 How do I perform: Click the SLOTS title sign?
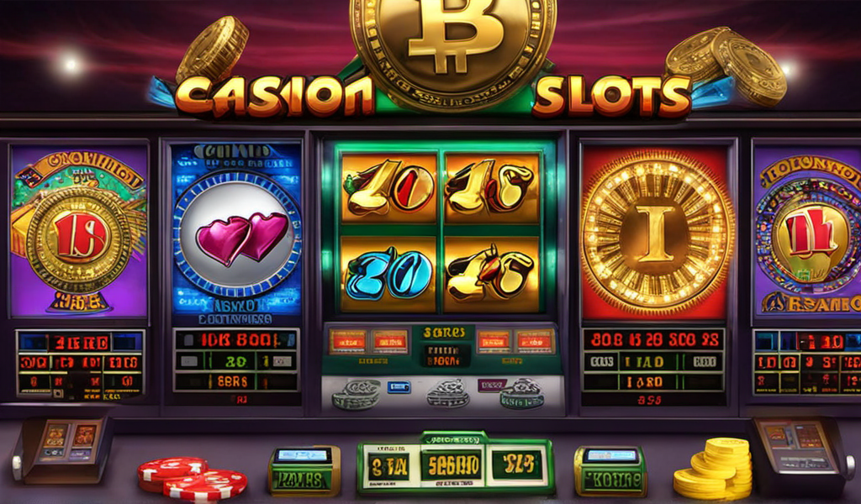tap(612, 97)
